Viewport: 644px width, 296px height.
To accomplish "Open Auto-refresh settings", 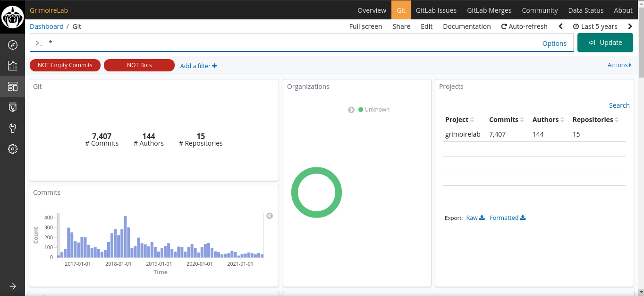I will [x=524, y=26].
